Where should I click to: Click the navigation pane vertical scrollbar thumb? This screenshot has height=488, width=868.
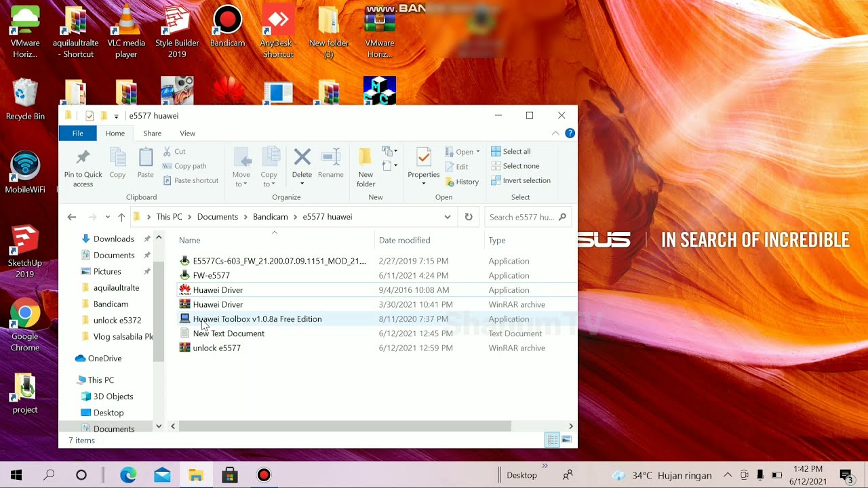(x=159, y=312)
